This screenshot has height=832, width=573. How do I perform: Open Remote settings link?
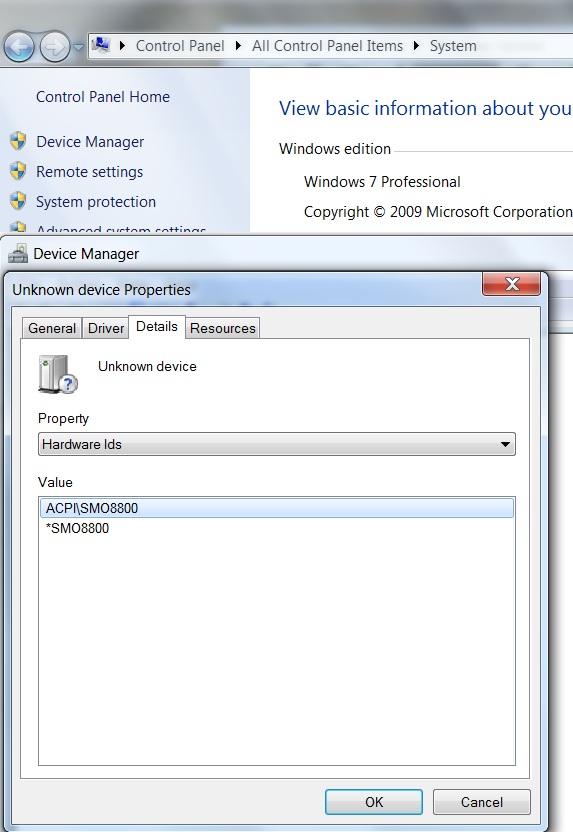coord(90,172)
